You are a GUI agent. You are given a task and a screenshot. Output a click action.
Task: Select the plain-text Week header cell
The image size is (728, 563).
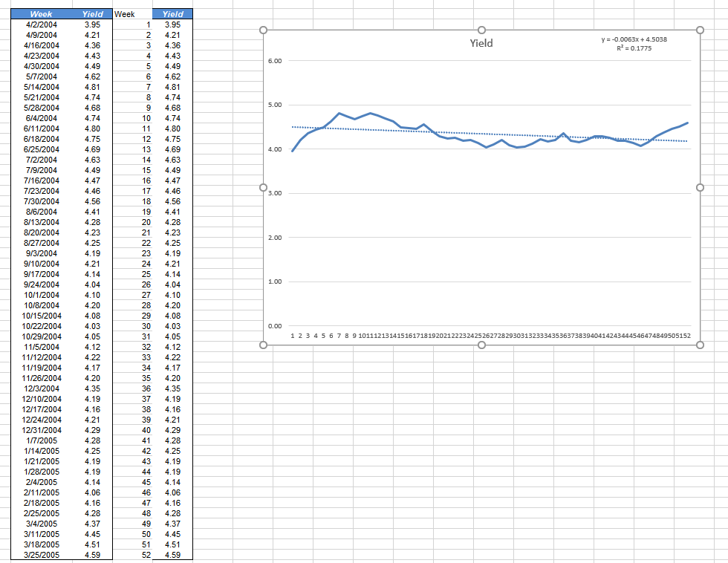[132, 14]
